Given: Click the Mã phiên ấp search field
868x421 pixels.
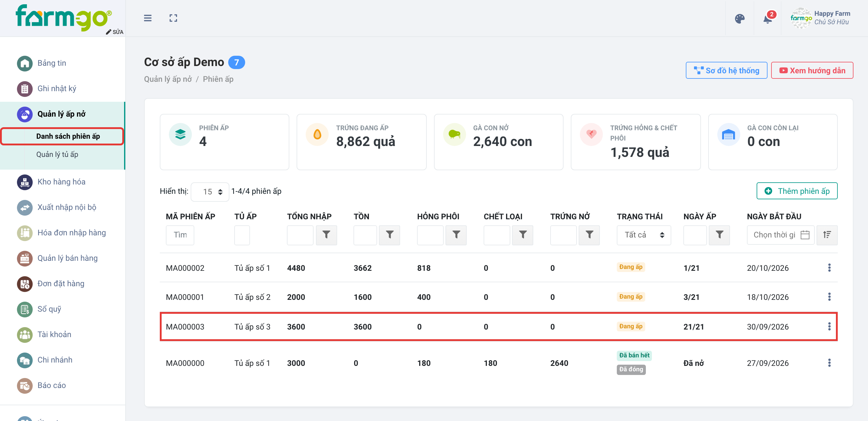Looking at the screenshot, I should (x=180, y=235).
